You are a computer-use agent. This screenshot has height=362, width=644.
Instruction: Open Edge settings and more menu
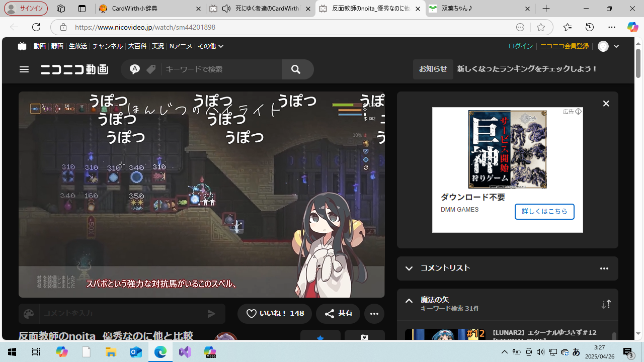612,27
